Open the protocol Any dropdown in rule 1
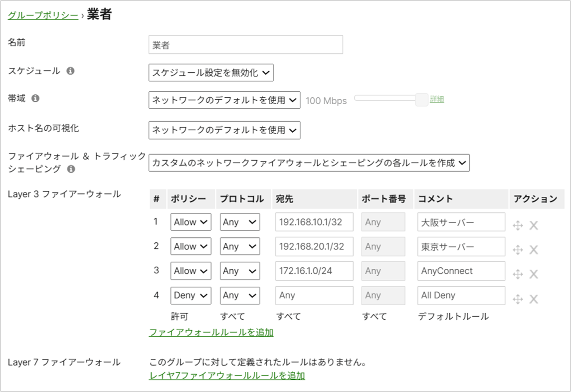 (x=239, y=222)
